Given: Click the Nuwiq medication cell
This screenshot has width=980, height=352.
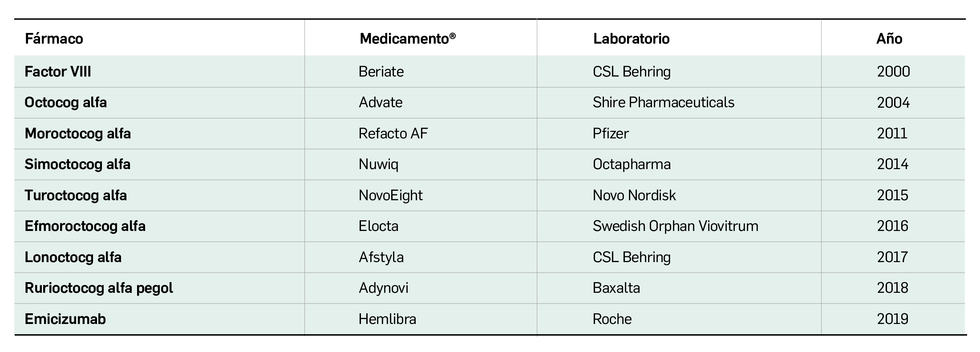Looking at the screenshot, I should (378, 164).
